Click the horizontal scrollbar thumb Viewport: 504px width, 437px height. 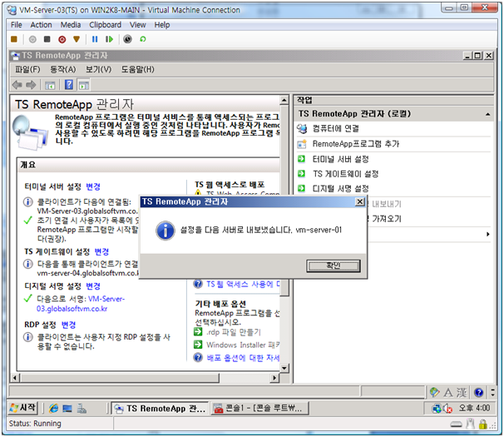pyautogui.click(x=119, y=377)
